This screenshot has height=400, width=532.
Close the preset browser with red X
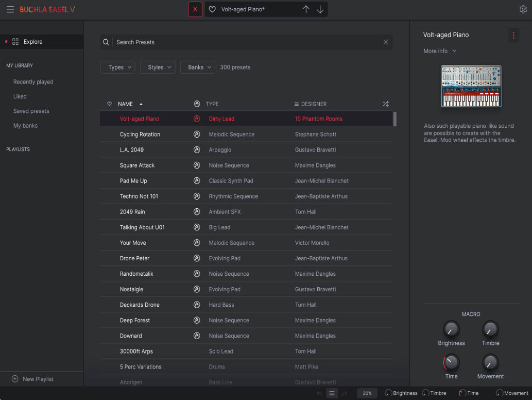[195, 9]
